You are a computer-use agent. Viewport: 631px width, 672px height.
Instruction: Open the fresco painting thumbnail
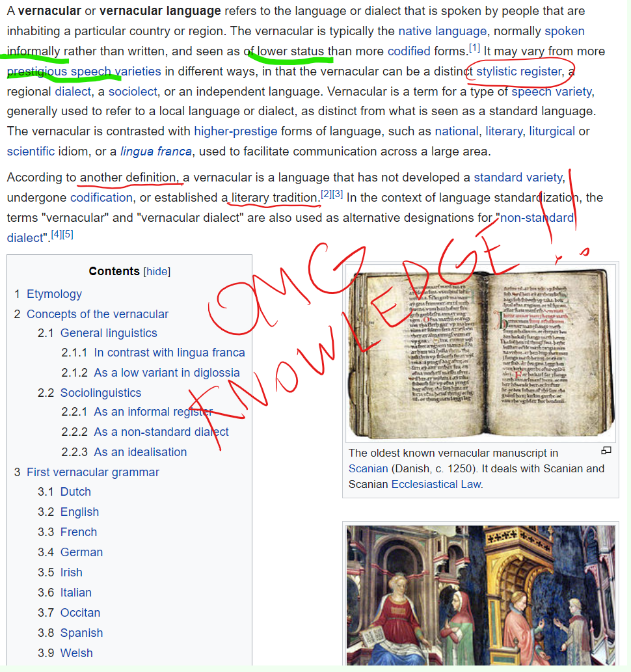[x=481, y=594]
